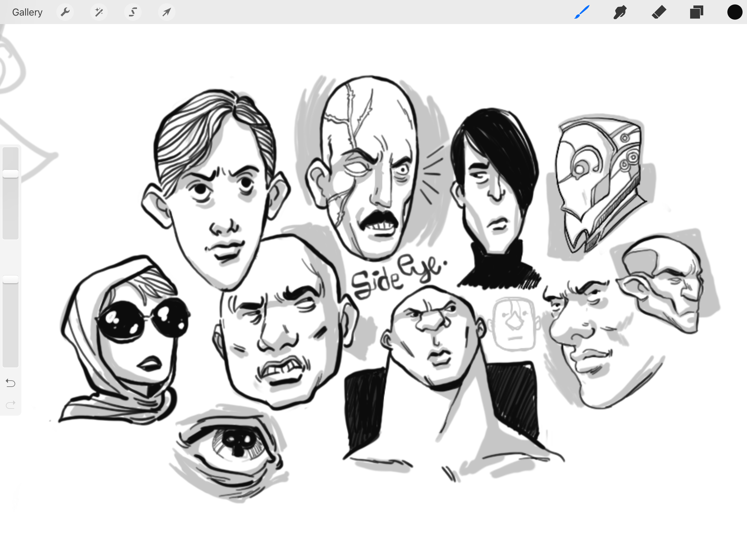The width and height of the screenshot is (747, 560).
Task: Open the Adjustments magic wand menu
Action: [x=99, y=12]
